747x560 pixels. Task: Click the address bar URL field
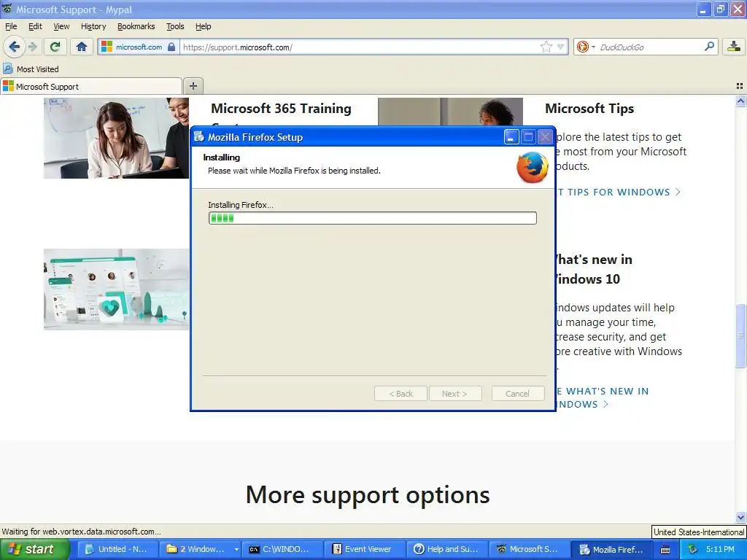tap(360, 47)
